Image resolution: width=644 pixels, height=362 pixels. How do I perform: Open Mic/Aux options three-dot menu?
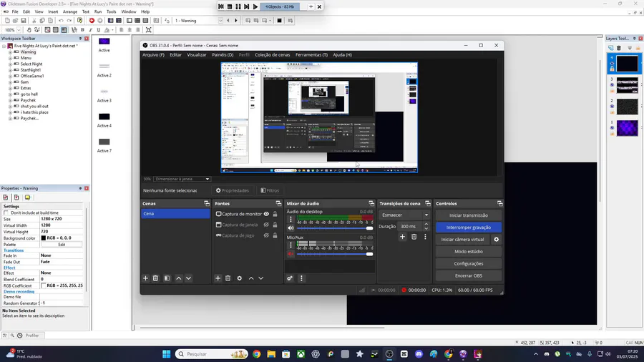(x=291, y=245)
